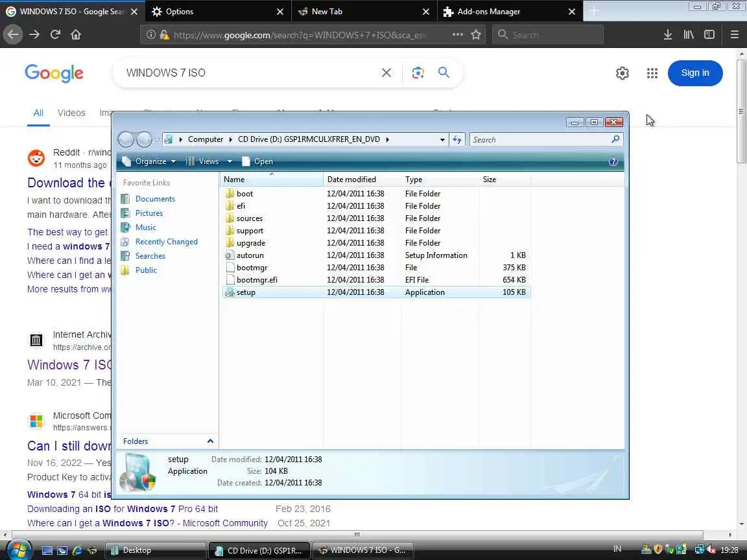
Task: Select the Google Videos tab
Action: (71, 113)
